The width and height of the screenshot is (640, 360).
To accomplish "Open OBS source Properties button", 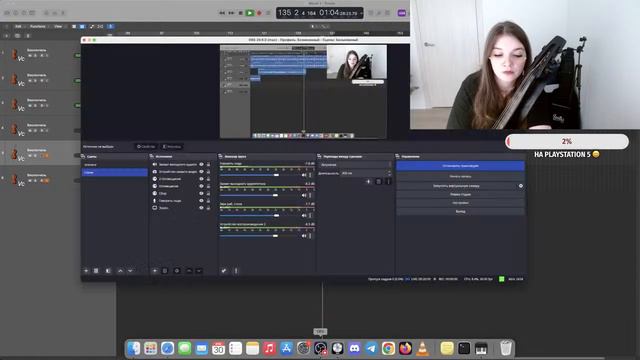I will click(x=146, y=147).
